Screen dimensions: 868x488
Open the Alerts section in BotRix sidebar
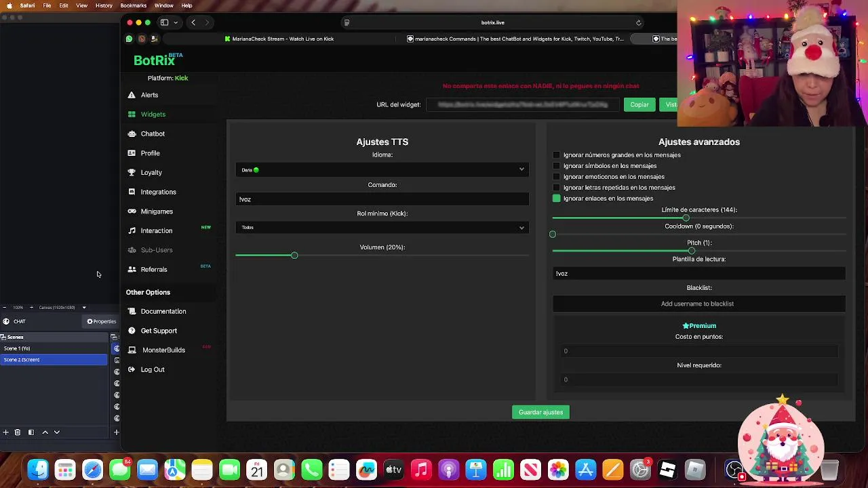[x=149, y=95]
